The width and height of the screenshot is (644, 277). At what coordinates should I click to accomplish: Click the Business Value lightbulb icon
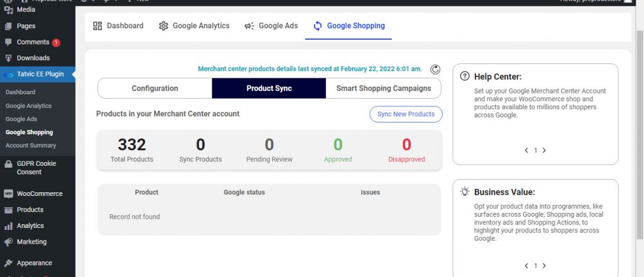coord(465,191)
